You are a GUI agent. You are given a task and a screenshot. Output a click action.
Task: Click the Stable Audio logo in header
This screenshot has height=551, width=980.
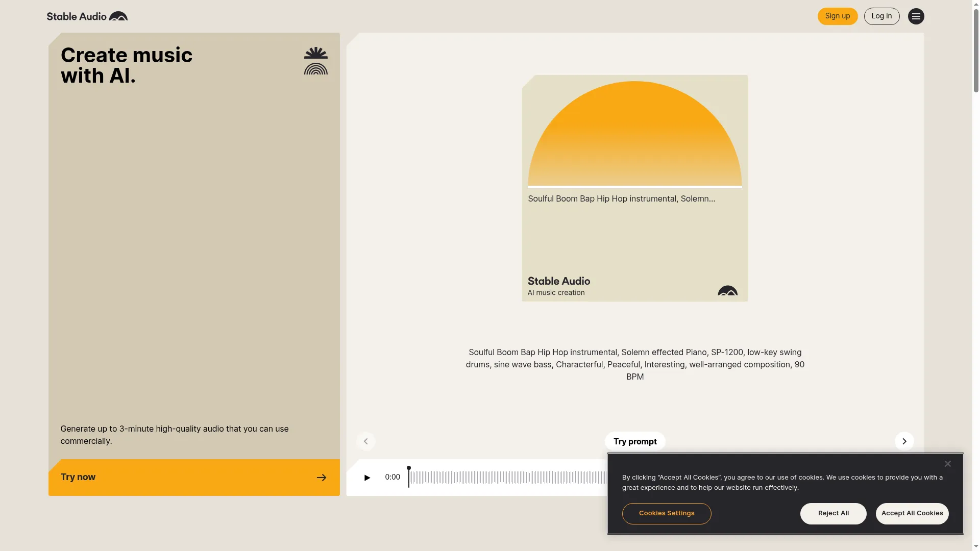click(x=87, y=16)
